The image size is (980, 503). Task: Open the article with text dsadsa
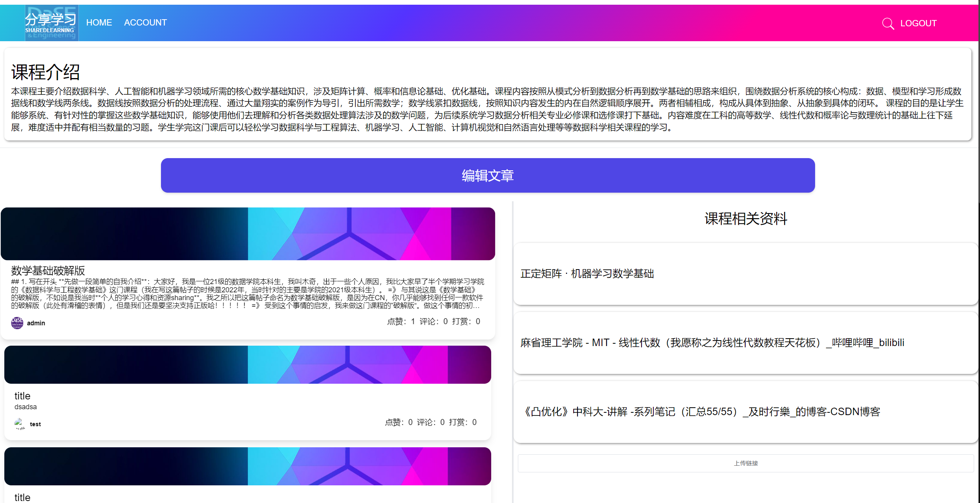tap(26, 407)
